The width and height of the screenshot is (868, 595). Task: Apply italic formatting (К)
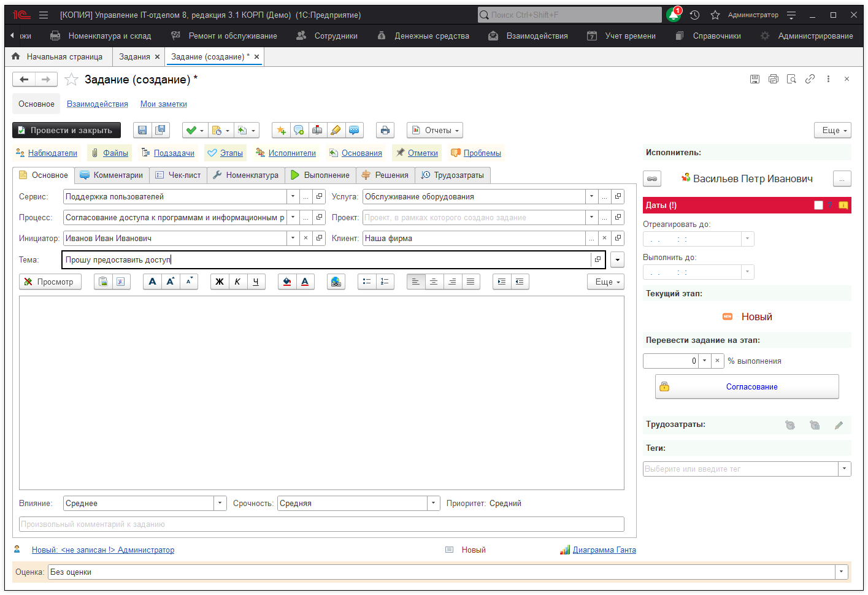pos(237,282)
